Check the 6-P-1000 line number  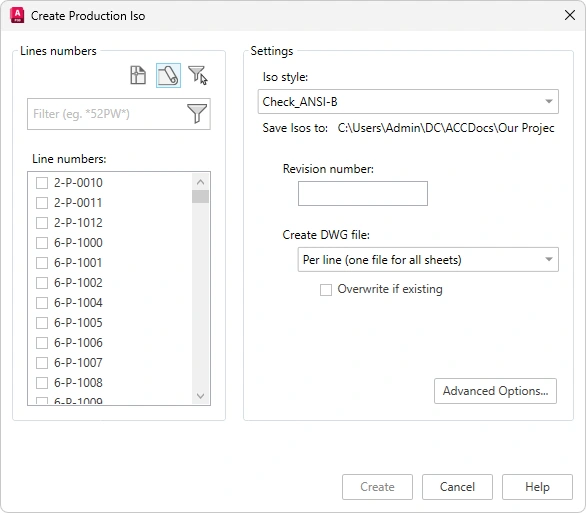(x=42, y=243)
